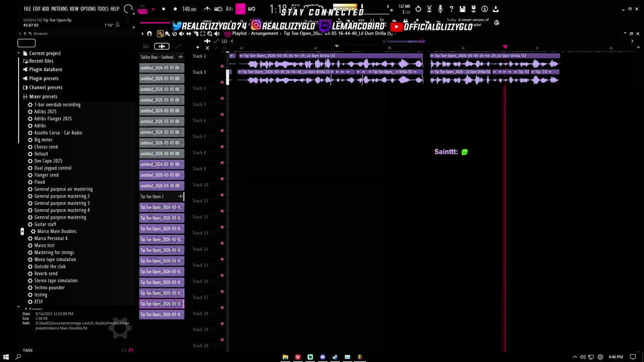This screenshot has height=362, width=644.
Task: Select the Marco Main Doubles preset
Action: click(x=57, y=231)
